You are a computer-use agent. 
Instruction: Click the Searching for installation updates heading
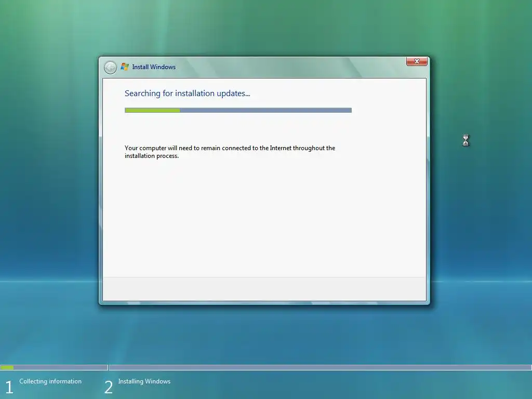(187, 94)
